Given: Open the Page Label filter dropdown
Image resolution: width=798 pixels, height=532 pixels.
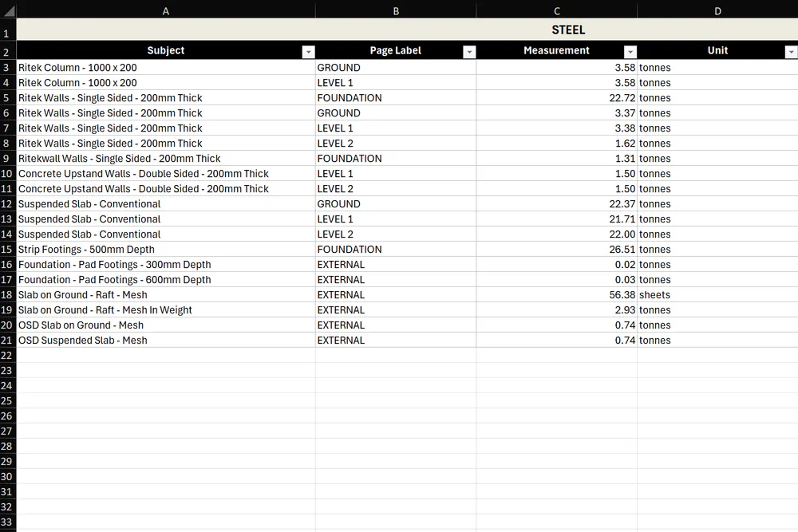Looking at the screenshot, I should click(469, 52).
